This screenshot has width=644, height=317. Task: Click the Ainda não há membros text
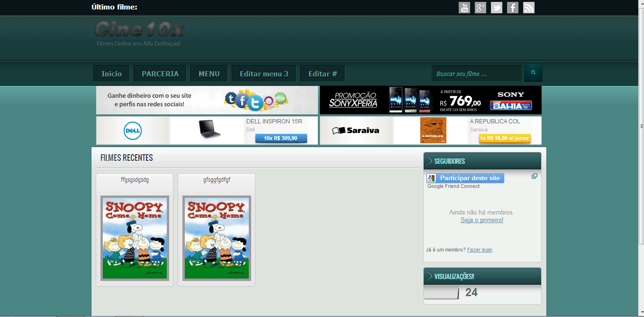[482, 213]
